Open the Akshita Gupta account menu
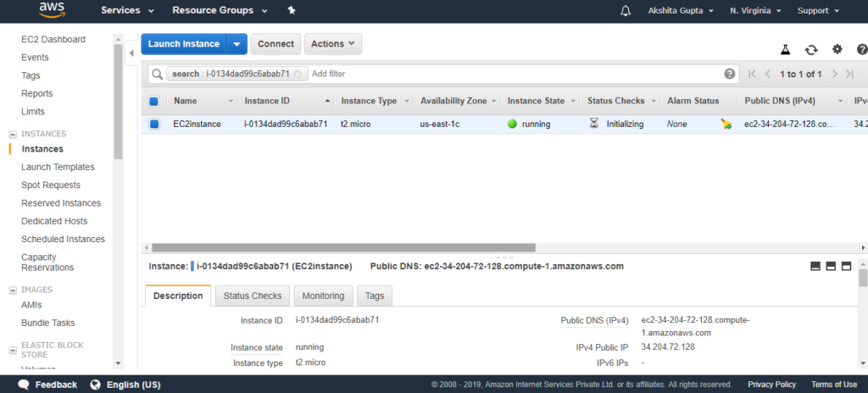Screen dimensions: 868x393 pos(681,10)
